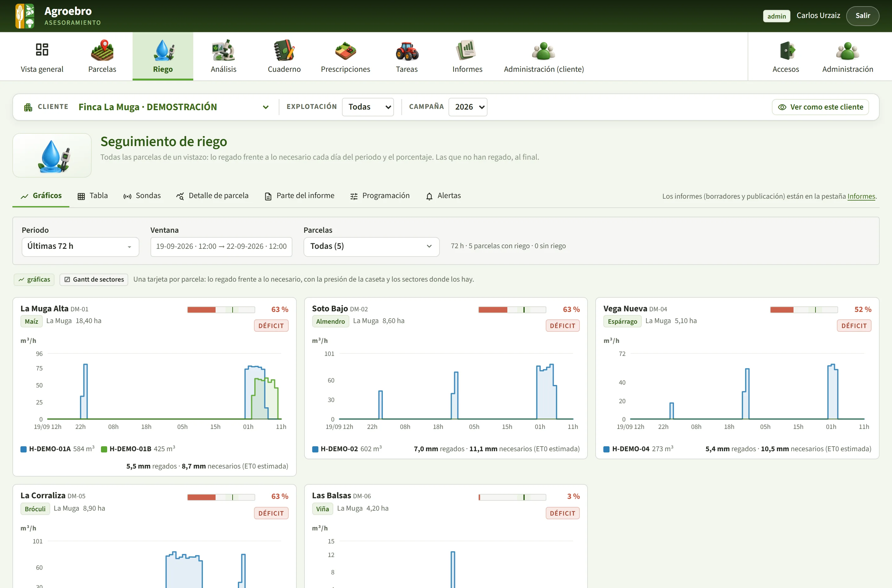Image resolution: width=892 pixels, height=588 pixels.
Task: Open Vista general dashboard icon
Action: click(x=42, y=50)
